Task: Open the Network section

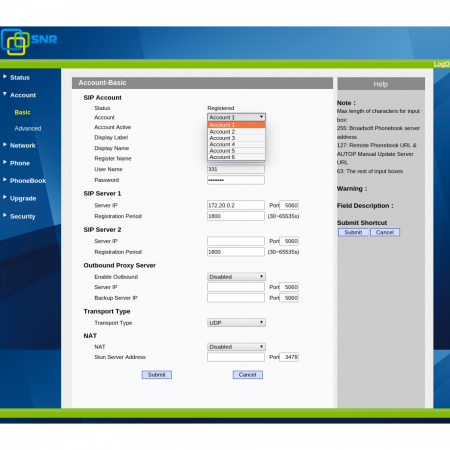Action: click(23, 146)
